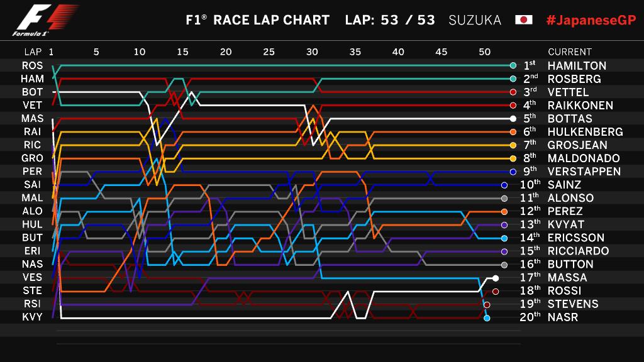Click the teal dot beside 1st place

(x=513, y=66)
